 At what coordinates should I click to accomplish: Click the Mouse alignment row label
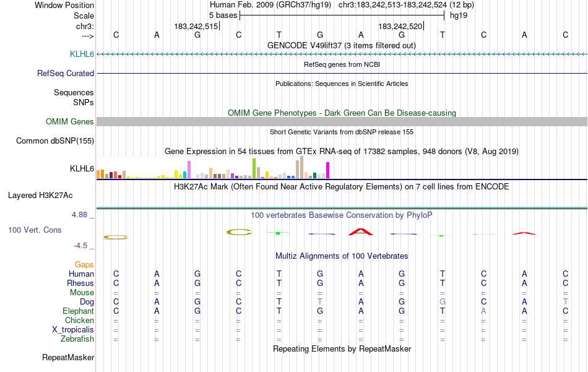(x=82, y=293)
